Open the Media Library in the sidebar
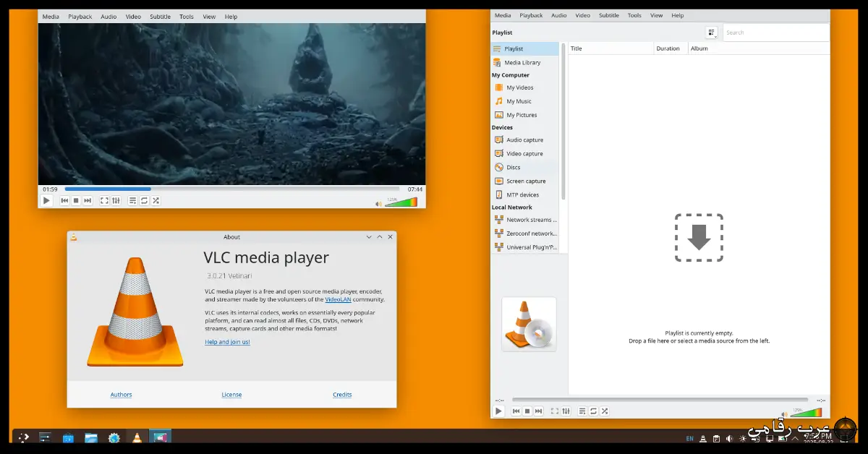Image resolution: width=868 pixels, height=454 pixels. click(x=522, y=62)
